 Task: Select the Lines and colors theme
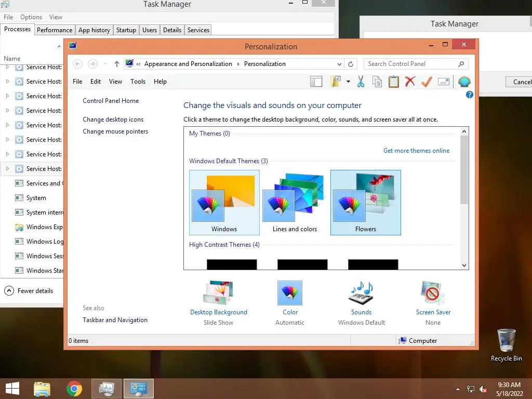click(x=295, y=203)
